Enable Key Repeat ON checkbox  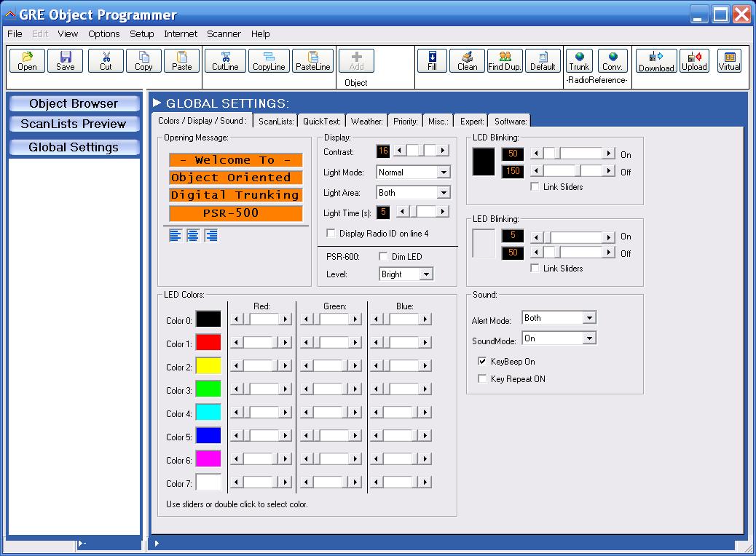click(x=482, y=378)
